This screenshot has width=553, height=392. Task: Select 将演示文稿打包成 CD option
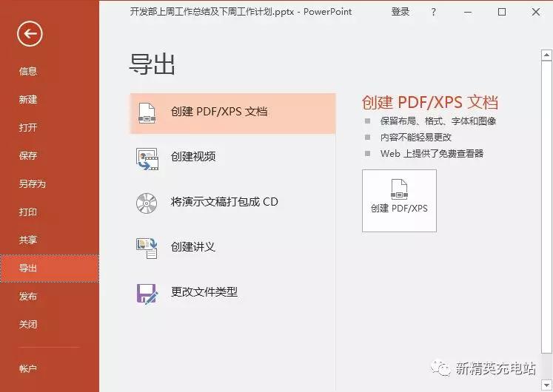click(232, 202)
